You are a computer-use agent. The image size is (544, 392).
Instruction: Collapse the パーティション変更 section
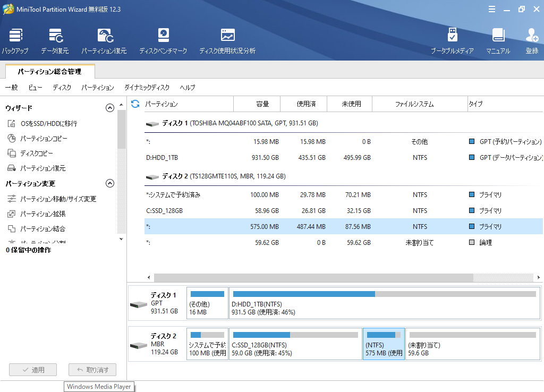tap(109, 183)
